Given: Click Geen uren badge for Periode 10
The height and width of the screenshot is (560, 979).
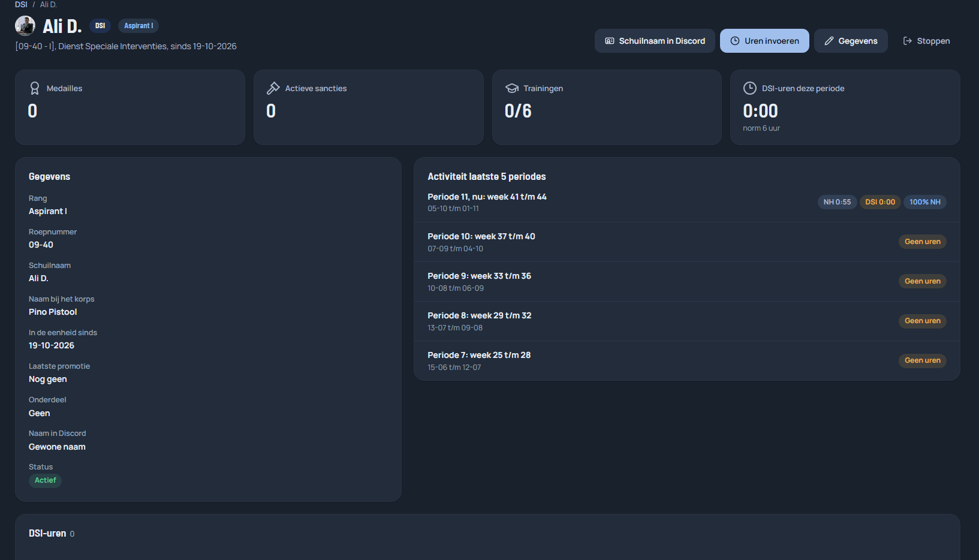Looking at the screenshot, I should (923, 242).
